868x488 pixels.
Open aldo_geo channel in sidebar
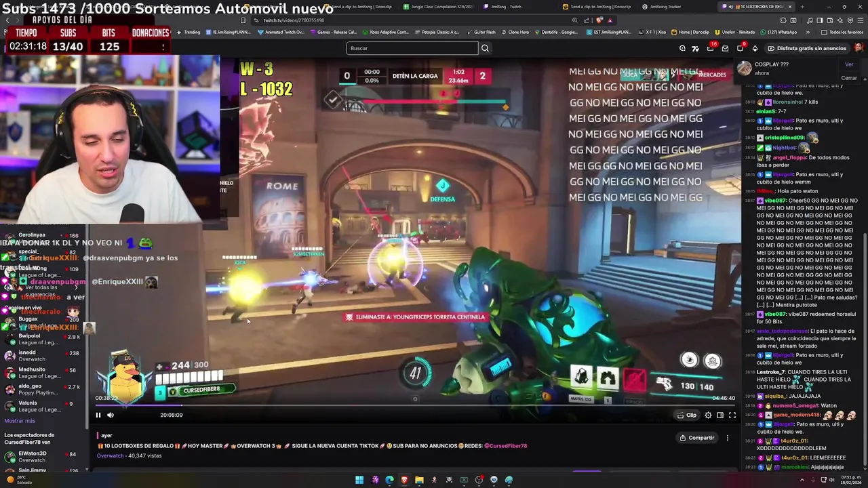pos(44,389)
